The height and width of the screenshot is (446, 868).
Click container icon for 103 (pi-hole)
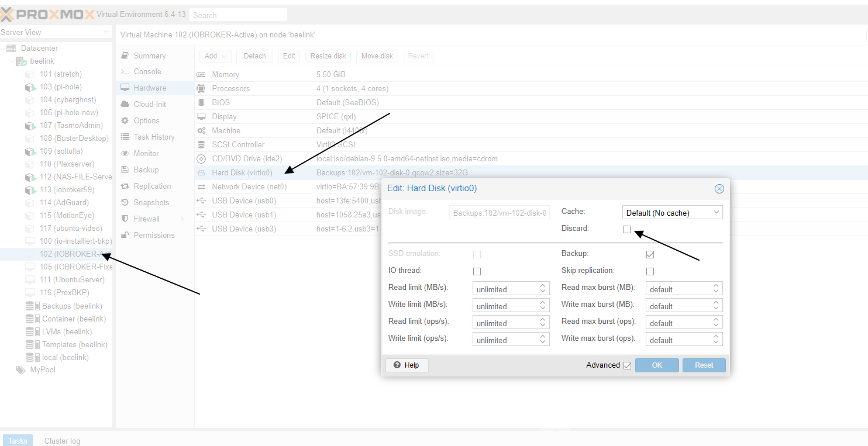tap(30, 87)
